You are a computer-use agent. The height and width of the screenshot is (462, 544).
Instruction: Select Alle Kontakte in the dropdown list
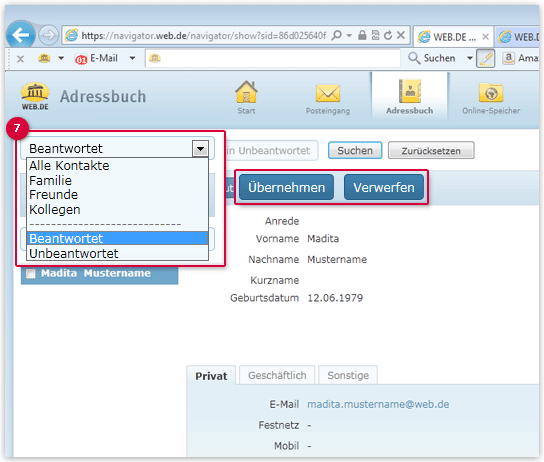point(118,165)
